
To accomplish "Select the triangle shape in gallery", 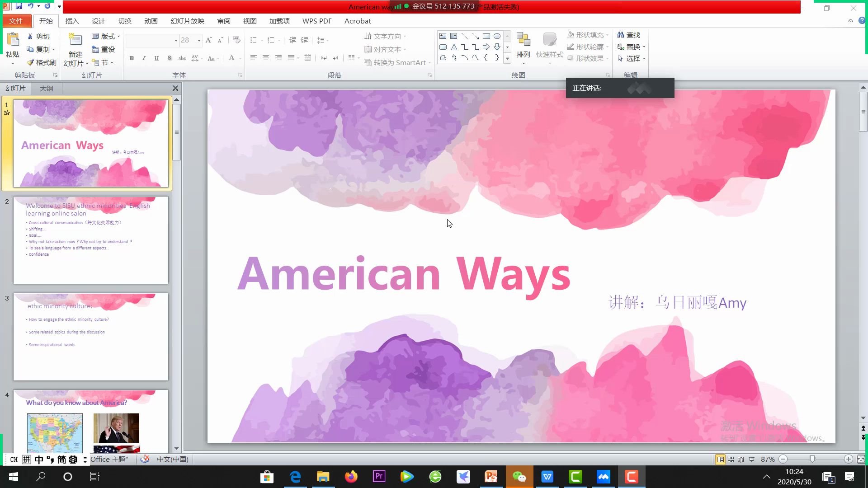I will (x=453, y=47).
